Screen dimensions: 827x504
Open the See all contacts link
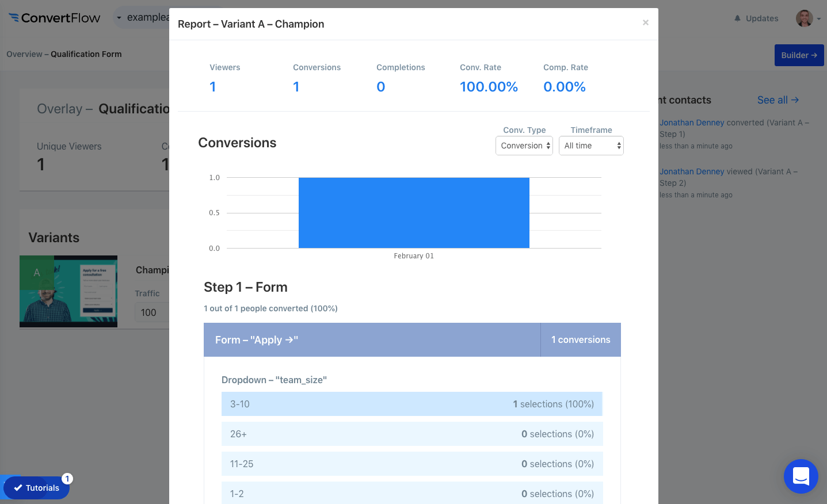pyautogui.click(x=778, y=100)
